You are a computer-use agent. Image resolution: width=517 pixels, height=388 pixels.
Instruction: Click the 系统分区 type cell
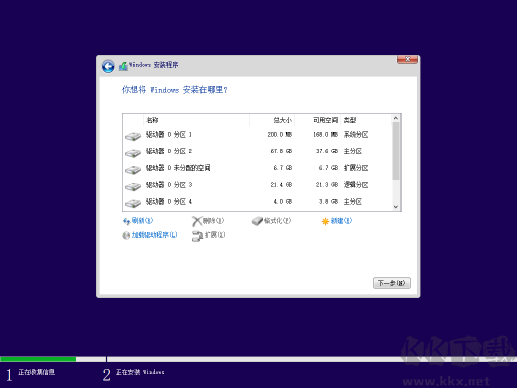[x=356, y=135]
